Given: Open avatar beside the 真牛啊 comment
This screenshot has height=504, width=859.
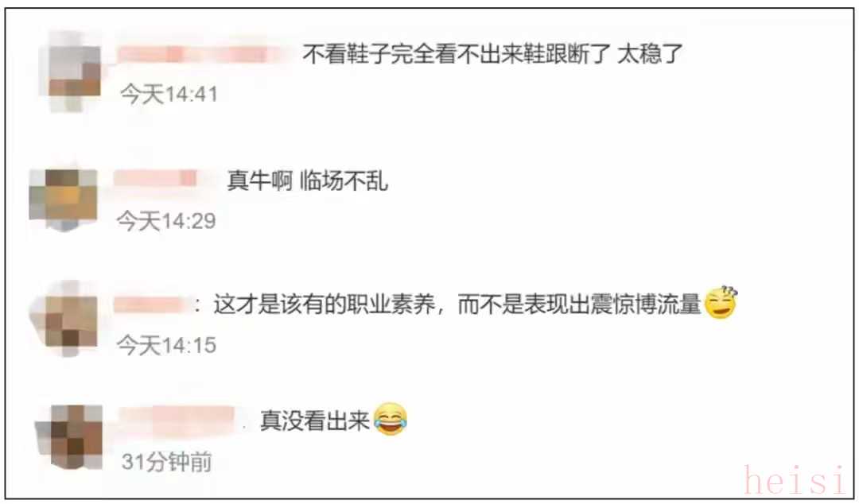Looking at the screenshot, I should tap(64, 200).
